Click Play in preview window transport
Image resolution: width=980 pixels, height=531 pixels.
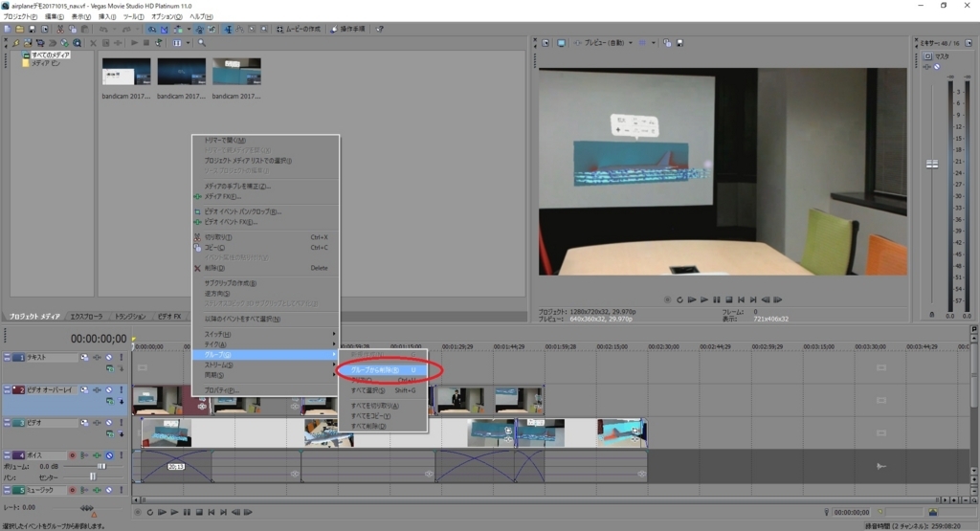pyautogui.click(x=704, y=299)
